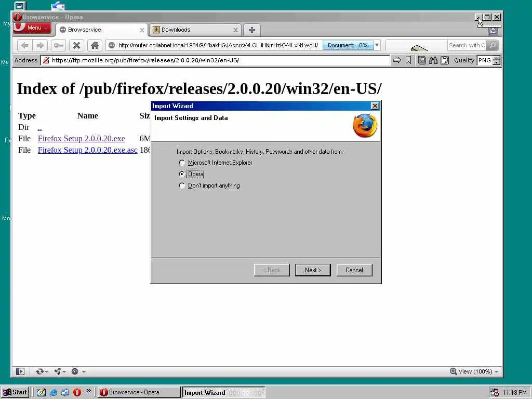Switch to Import Wizard taskbar button
The width and height of the screenshot is (532, 399).
[223, 392]
